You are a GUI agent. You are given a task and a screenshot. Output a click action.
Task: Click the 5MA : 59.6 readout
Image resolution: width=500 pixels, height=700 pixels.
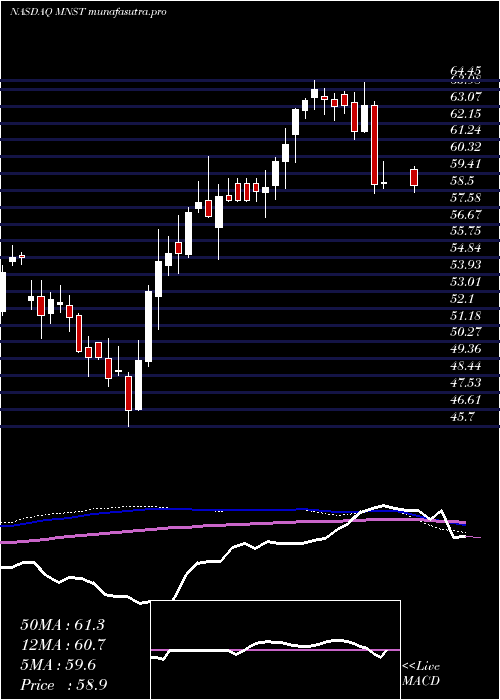pyautogui.click(x=58, y=665)
